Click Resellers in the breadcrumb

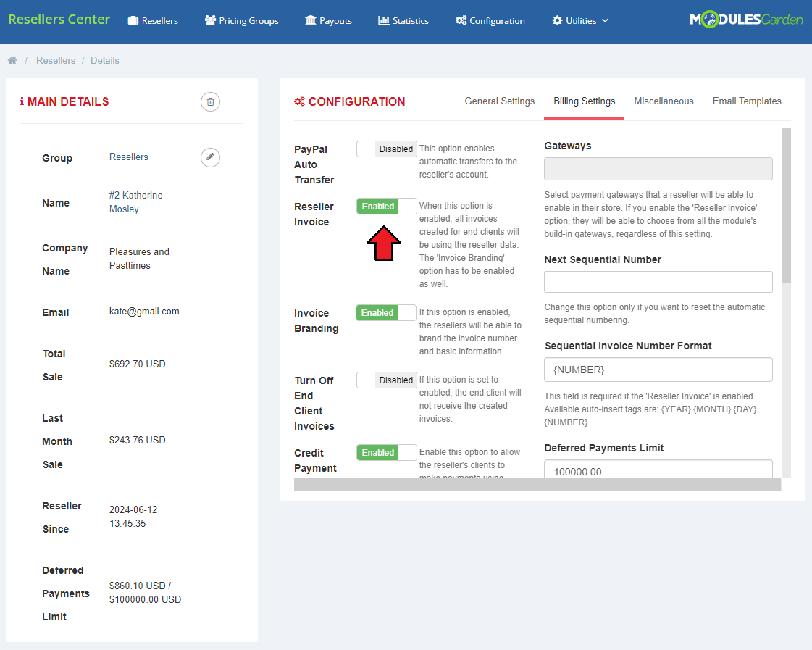[x=56, y=61]
